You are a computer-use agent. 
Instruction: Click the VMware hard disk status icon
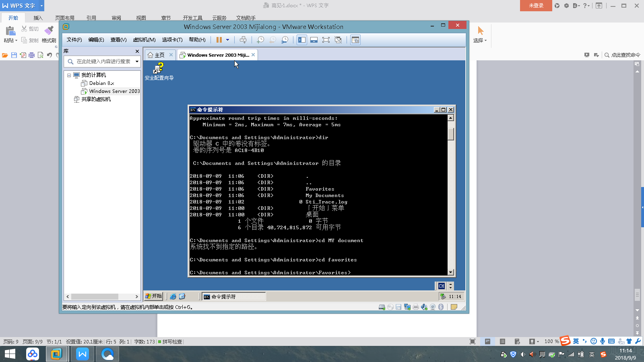(382, 307)
